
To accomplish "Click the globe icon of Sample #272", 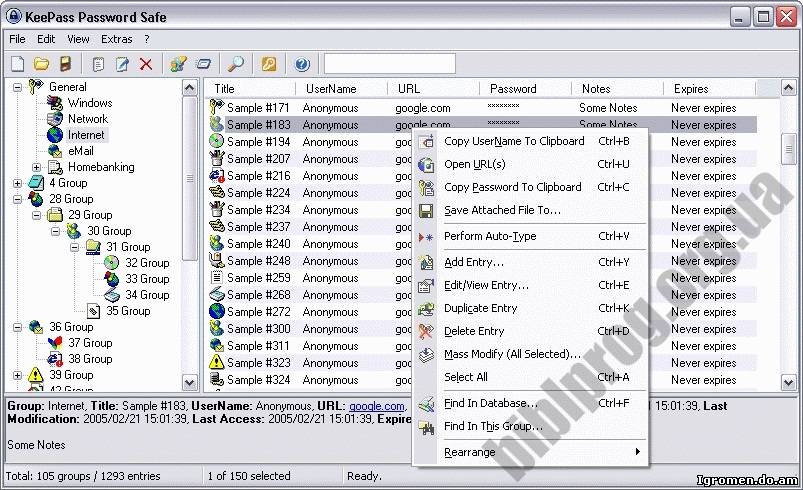I will (217, 311).
